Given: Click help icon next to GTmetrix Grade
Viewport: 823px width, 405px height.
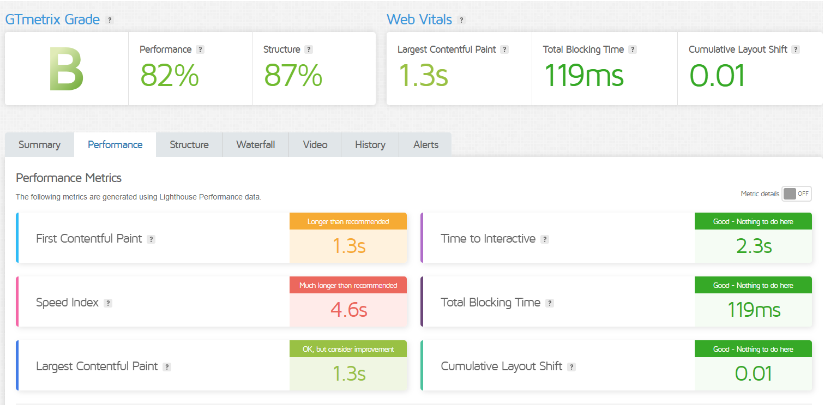Looking at the screenshot, I should tap(109, 20).
